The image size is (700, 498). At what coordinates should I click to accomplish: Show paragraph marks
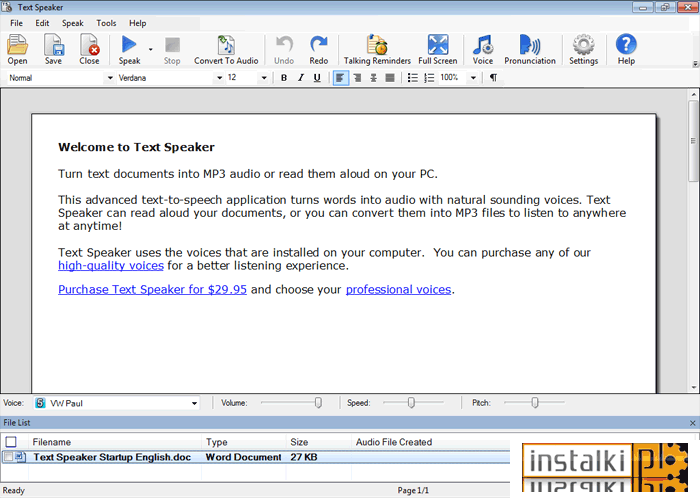pos(493,78)
